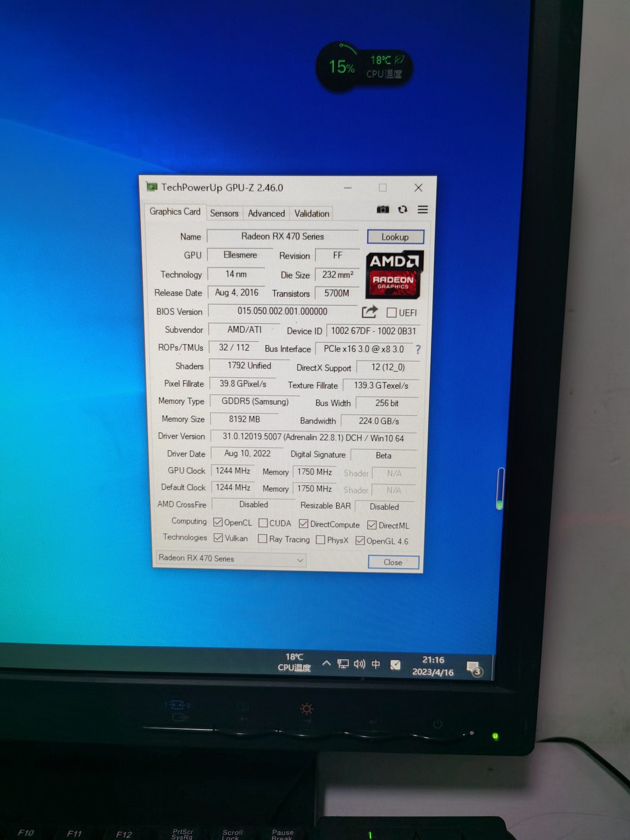Open the notification center icon
Screen dimensions: 630x840
coord(473,668)
